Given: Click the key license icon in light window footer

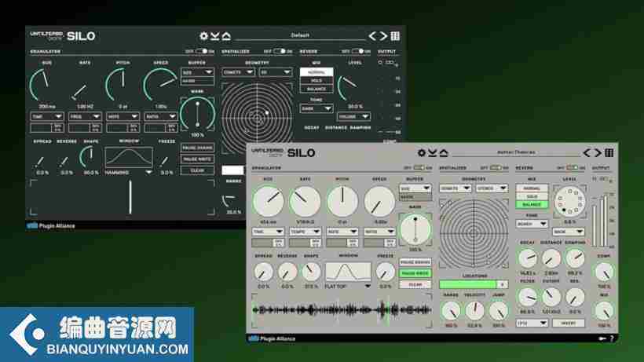Looking at the screenshot, I should [602, 338].
